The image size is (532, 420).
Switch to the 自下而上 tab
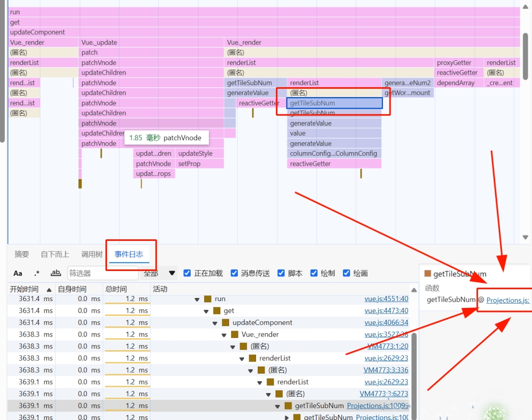(55, 254)
